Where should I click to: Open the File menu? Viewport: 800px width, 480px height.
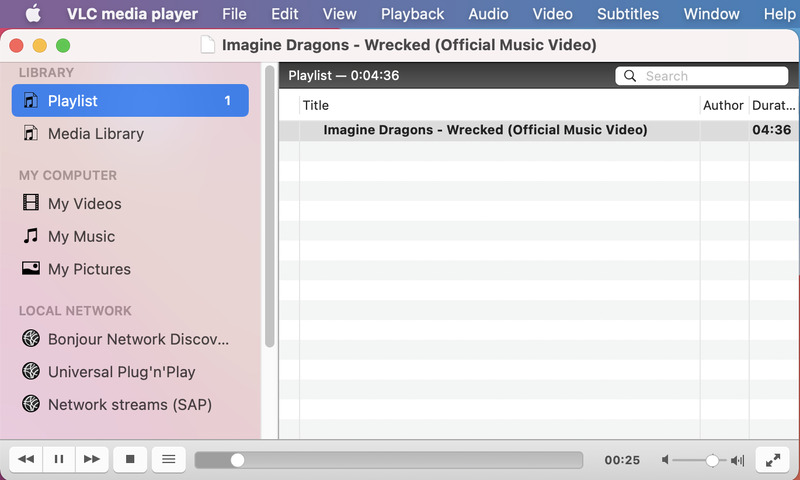pos(234,14)
